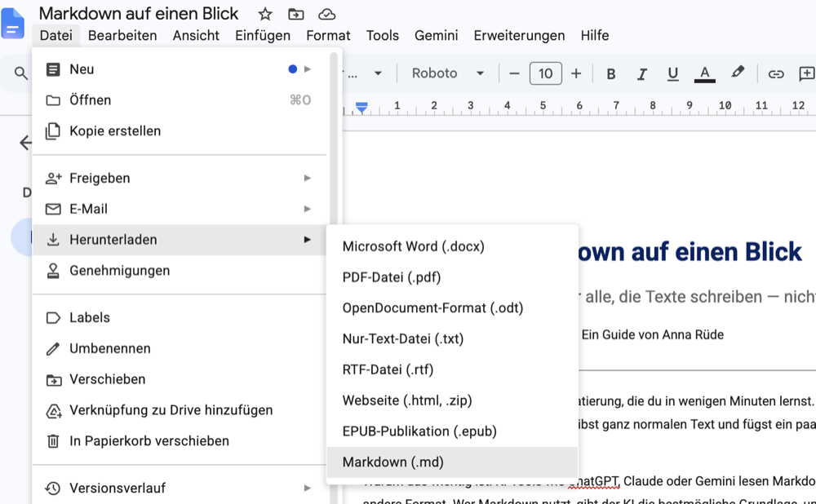Screen dimensions: 816x504
Task: Download as Microsoft Word (.docx)
Action: [x=452, y=246]
